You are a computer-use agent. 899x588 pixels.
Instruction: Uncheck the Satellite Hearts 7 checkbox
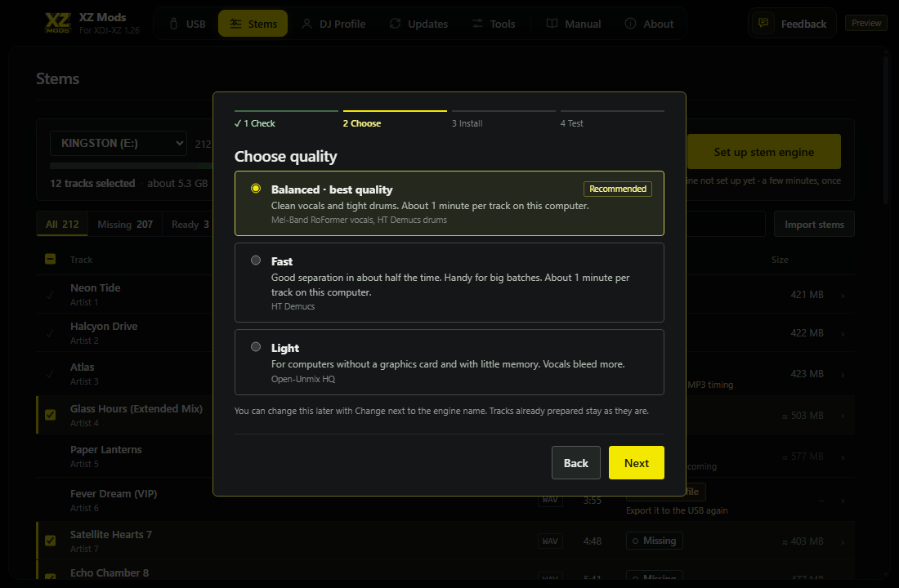coord(51,541)
